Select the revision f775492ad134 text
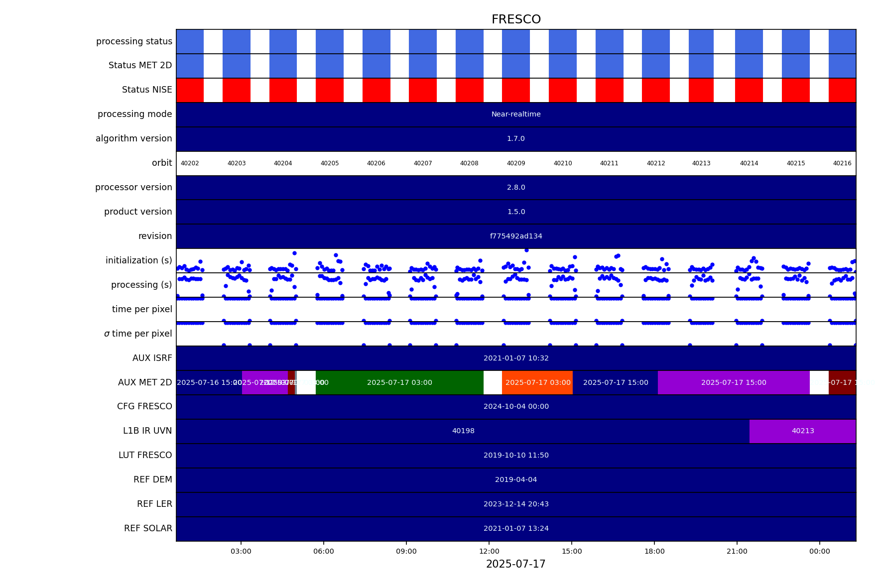 pos(516,236)
